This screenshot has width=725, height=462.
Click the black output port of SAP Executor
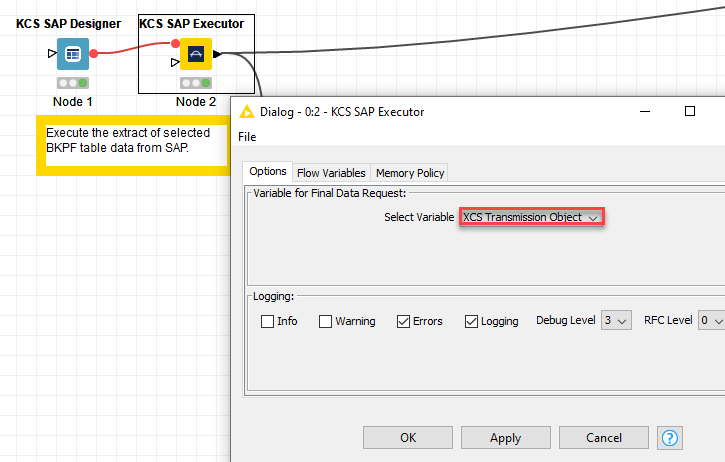(218, 53)
